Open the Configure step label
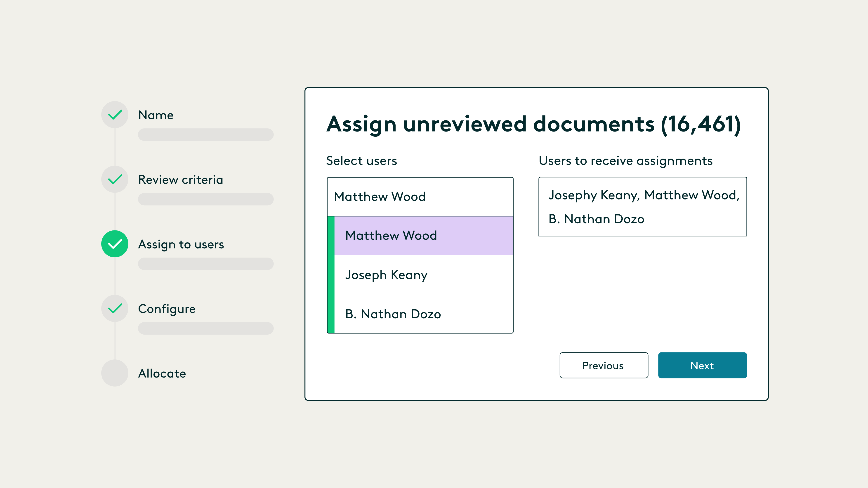This screenshot has height=488, width=868. click(167, 309)
